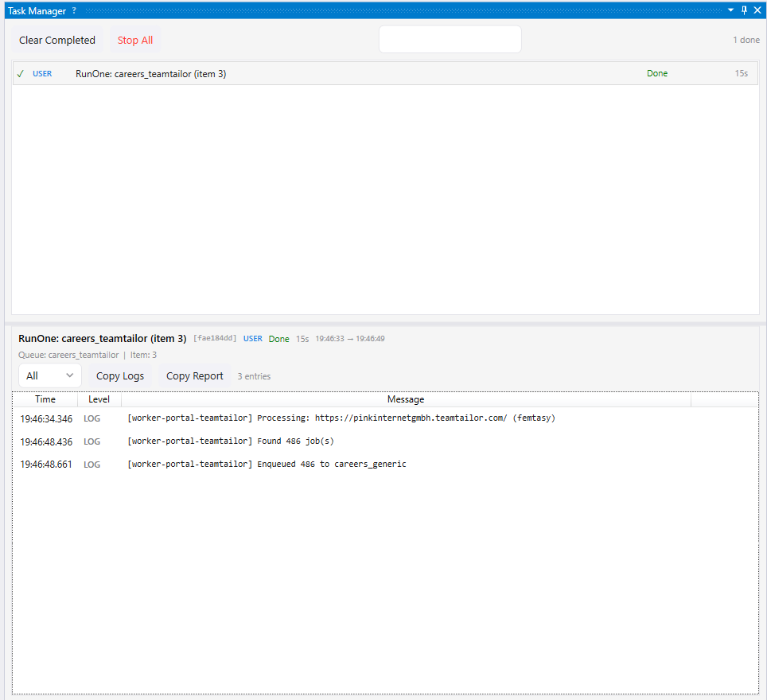
Task: Click the task ID [fae184dd] in the details header
Action: tap(215, 338)
